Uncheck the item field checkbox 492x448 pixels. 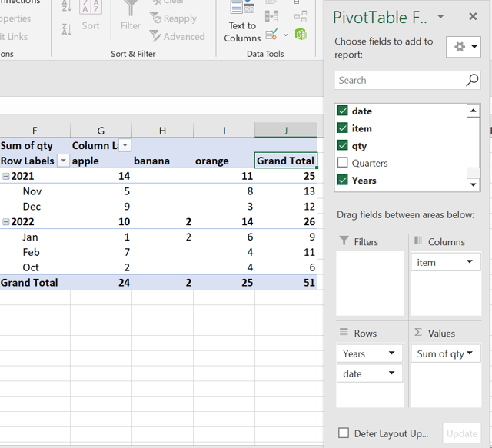point(342,128)
